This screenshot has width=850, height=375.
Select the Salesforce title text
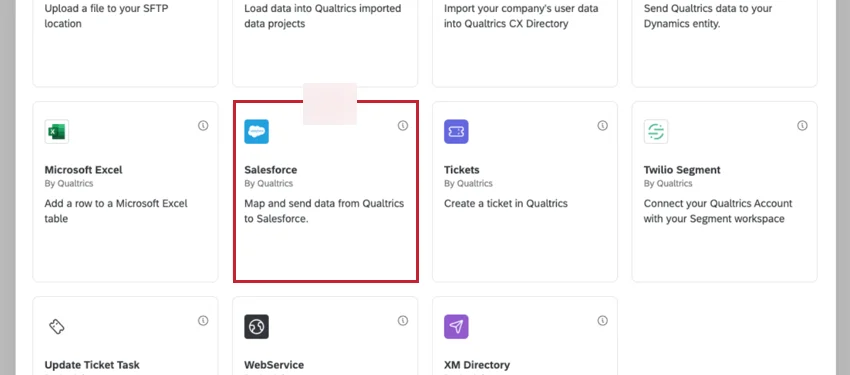pos(271,170)
